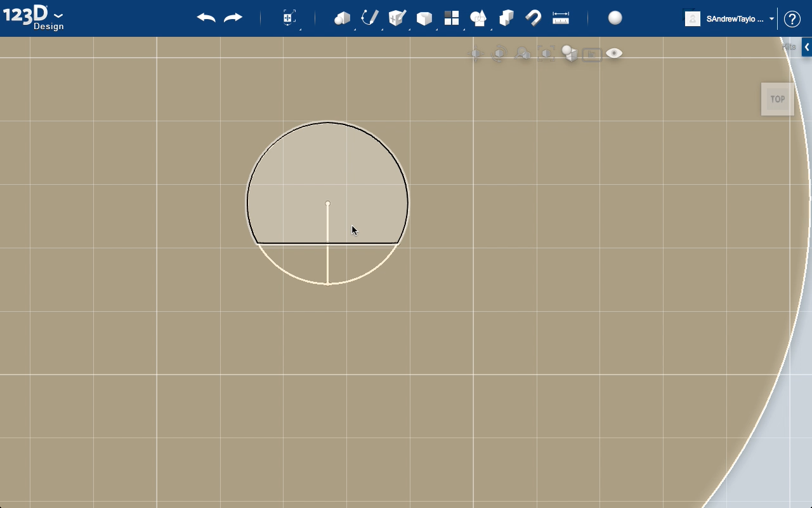Open the Primitives menu icon
The width and height of the screenshot is (812, 508).
343,18
